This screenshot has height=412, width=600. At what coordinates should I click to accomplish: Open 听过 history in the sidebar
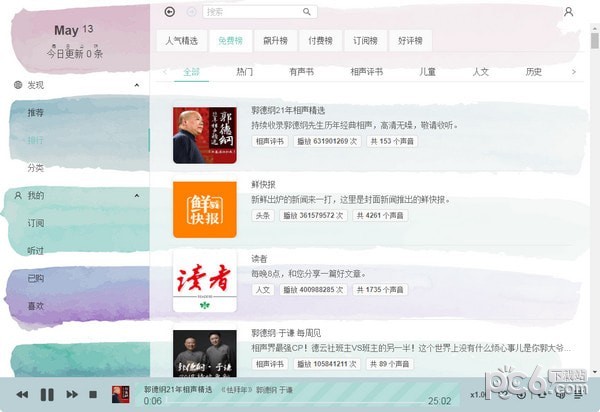[36, 251]
